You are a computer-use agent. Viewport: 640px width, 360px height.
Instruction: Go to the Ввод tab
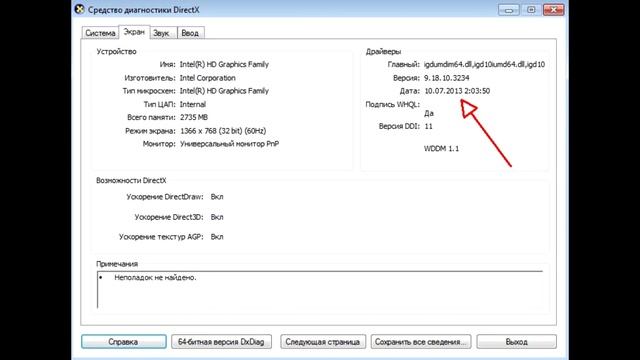(190, 33)
